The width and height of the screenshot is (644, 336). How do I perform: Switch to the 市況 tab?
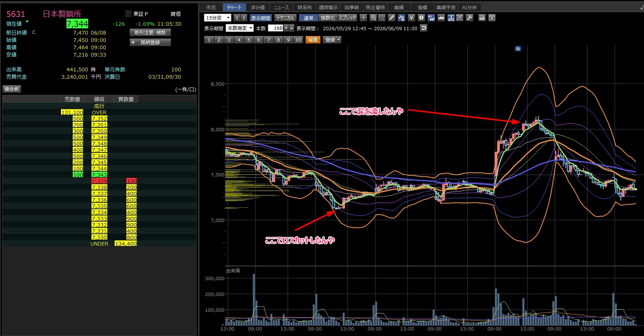[x=211, y=7]
